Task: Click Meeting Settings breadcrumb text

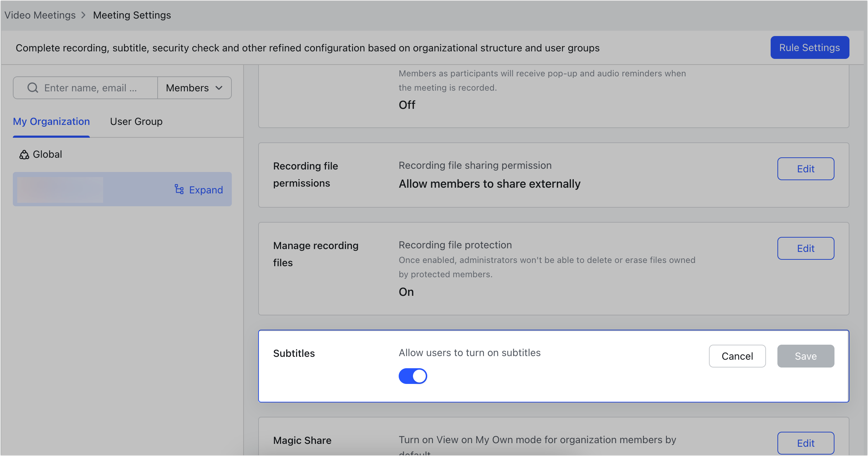Action: (x=132, y=15)
